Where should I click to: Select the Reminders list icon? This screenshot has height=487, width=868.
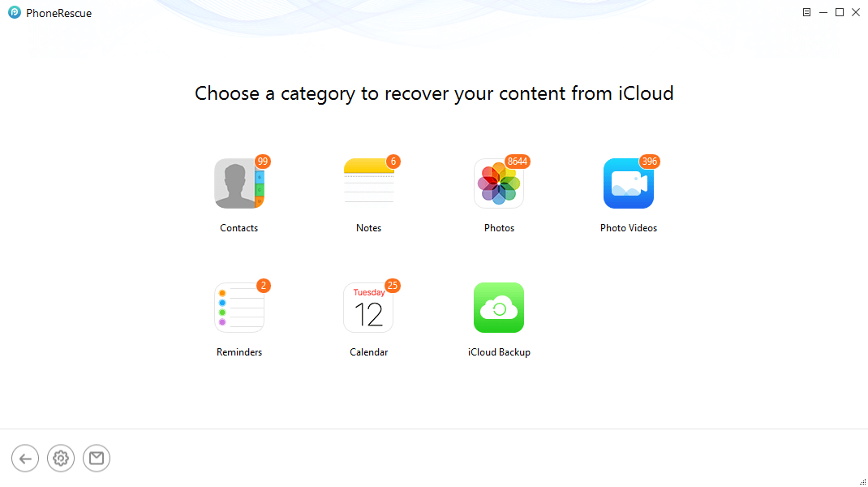(x=239, y=308)
